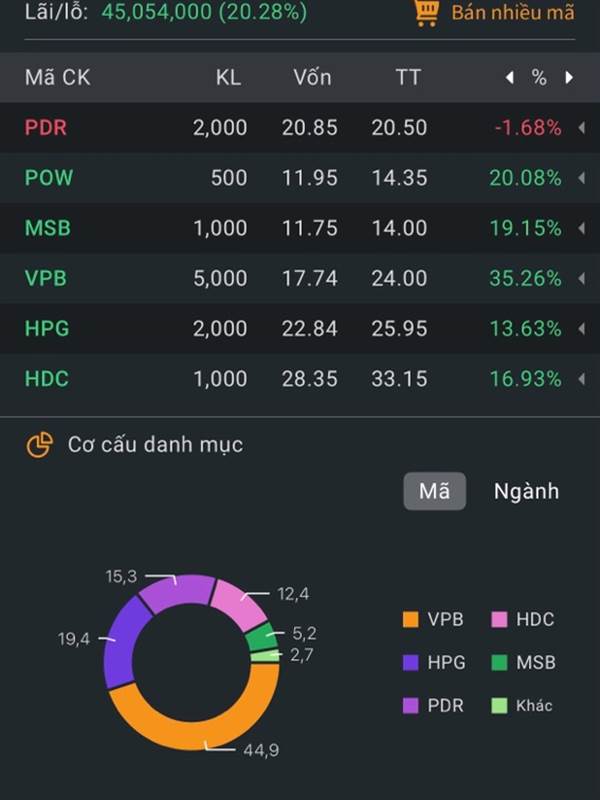Select the HPG stock ticker
Viewport: 600px width, 800px height.
(47, 328)
